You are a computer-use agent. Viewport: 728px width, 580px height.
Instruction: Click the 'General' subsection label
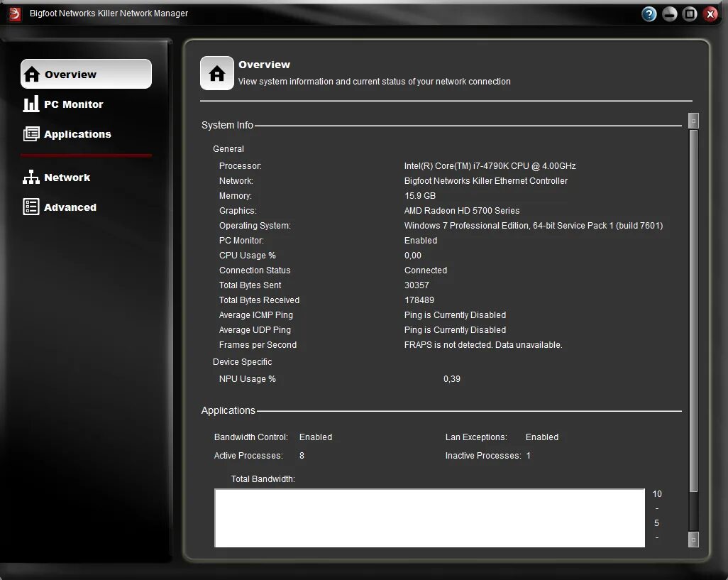coord(228,148)
